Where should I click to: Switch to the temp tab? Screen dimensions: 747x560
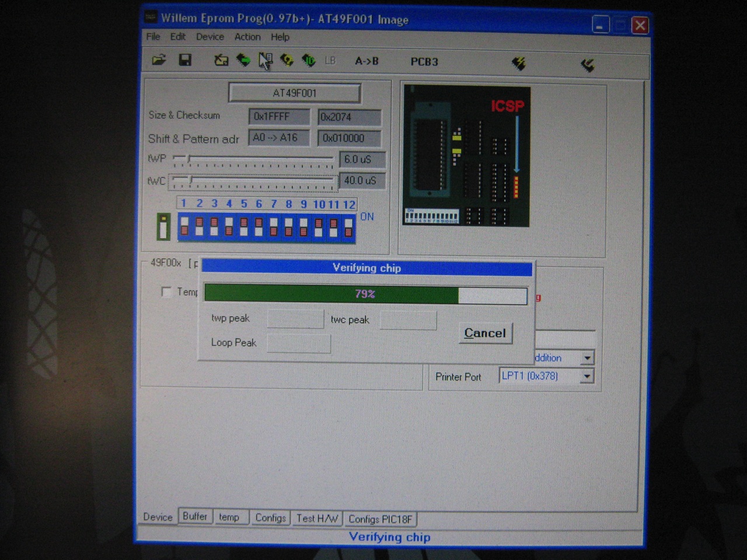coord(229,517)
